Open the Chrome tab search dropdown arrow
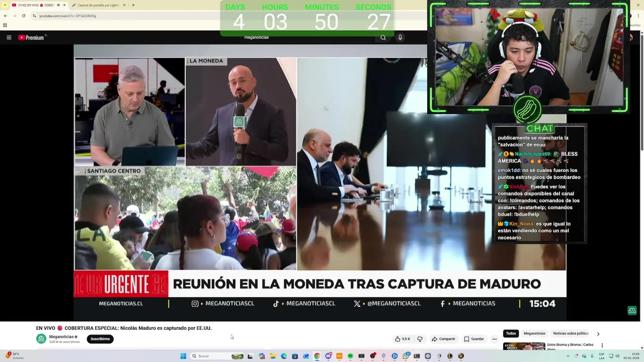 (6, 5)
